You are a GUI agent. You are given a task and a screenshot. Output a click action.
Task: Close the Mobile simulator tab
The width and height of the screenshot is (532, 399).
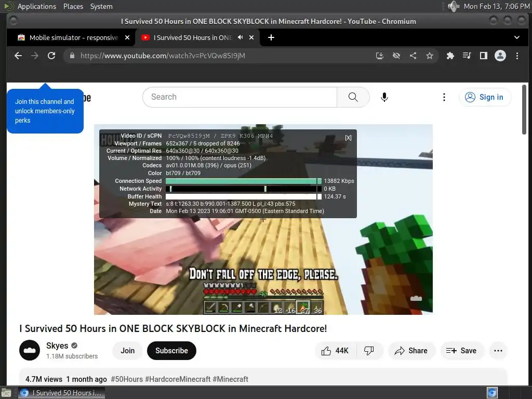pos(127,37)
